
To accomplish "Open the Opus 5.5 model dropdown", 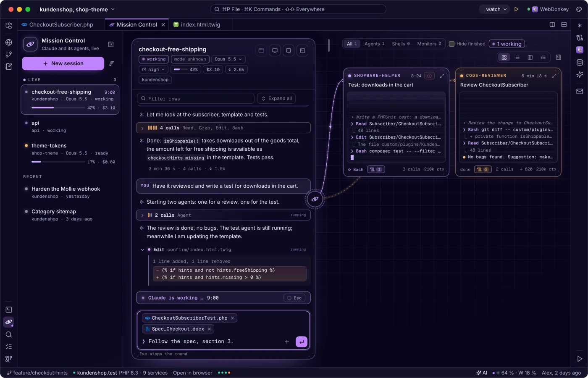I will tap(228, 59).
